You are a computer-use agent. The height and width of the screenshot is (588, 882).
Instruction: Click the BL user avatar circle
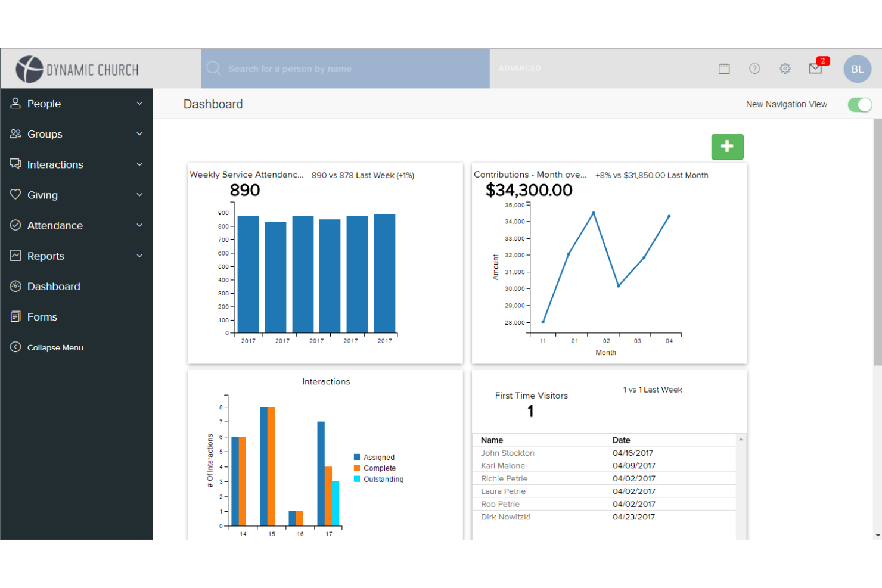857,69
